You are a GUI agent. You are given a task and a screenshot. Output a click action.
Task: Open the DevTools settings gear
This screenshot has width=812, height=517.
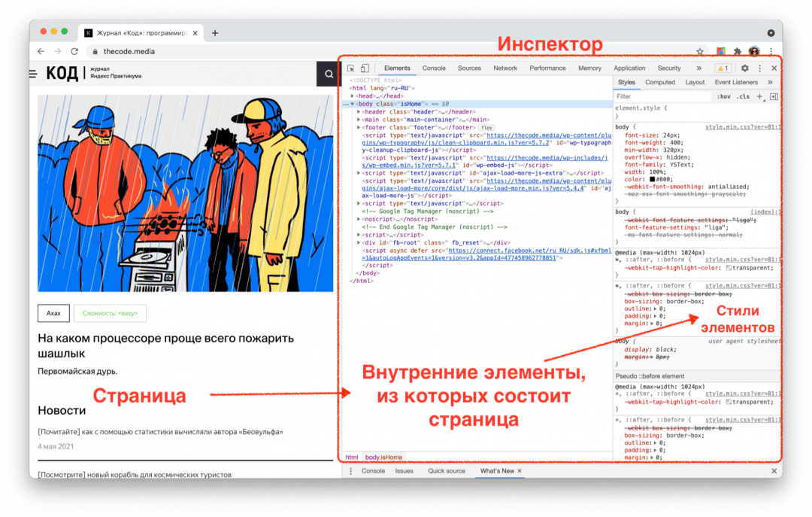(744, 68)
